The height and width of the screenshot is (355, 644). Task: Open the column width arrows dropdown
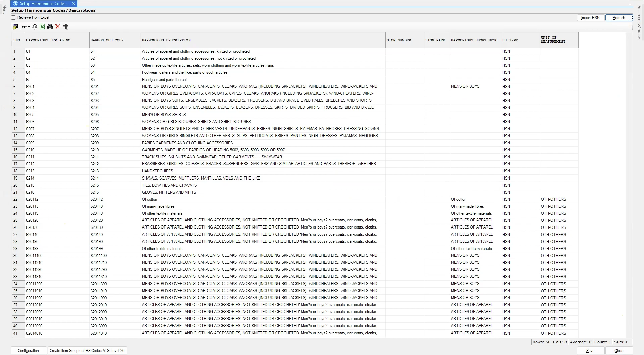coord(25,27)
